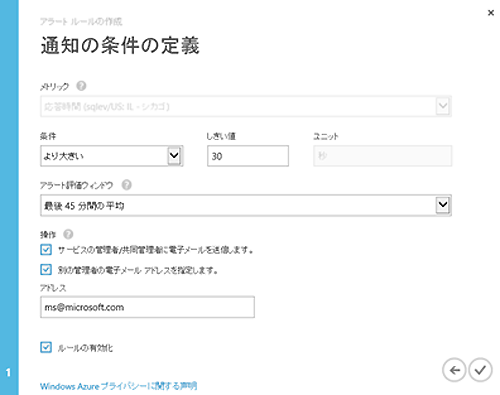Click the disabled ユニット field
This screenshot has width=500, height=395.
pos(382,156)
